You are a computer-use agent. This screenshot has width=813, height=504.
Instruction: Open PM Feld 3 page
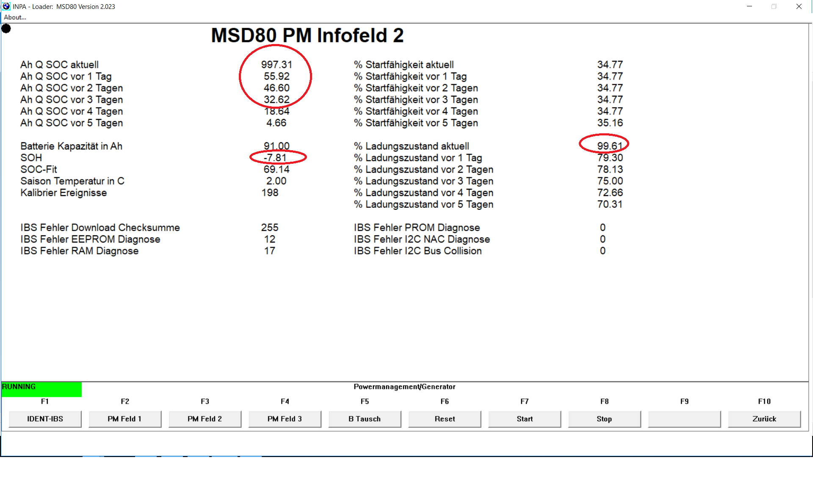(285, 419)
